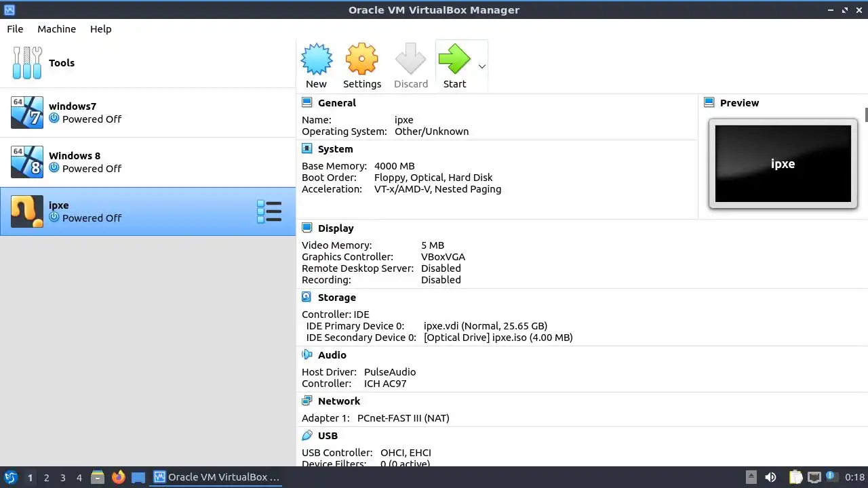
Task: Click the notification tray icon with badge
Action: [831, 477]
